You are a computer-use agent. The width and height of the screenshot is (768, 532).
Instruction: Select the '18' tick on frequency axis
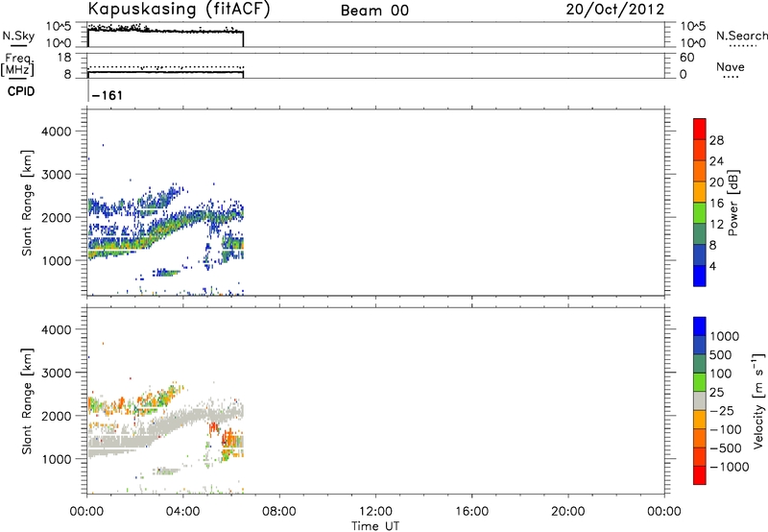[x=64, y=58]
